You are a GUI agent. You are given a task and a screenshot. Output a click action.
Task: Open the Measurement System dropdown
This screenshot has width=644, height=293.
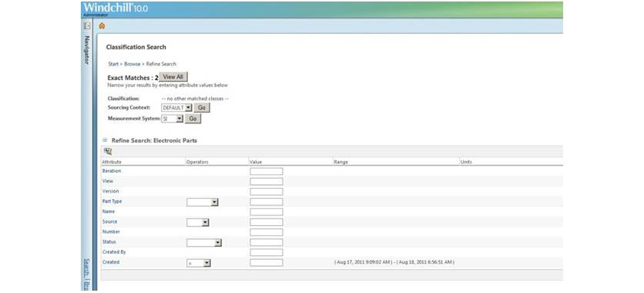coord(172,118)
